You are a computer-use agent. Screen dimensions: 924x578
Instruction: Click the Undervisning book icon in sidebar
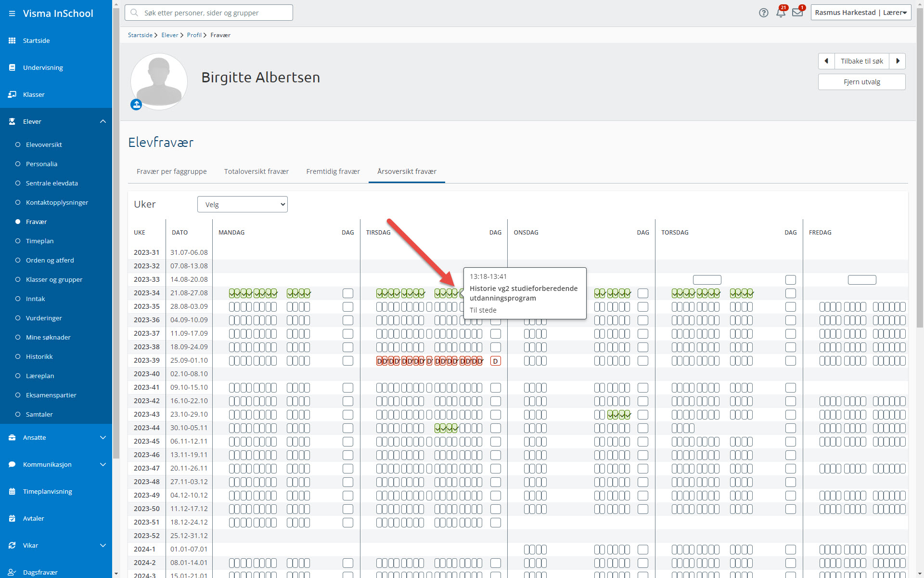pyautogui.click(x=12, y=67)
